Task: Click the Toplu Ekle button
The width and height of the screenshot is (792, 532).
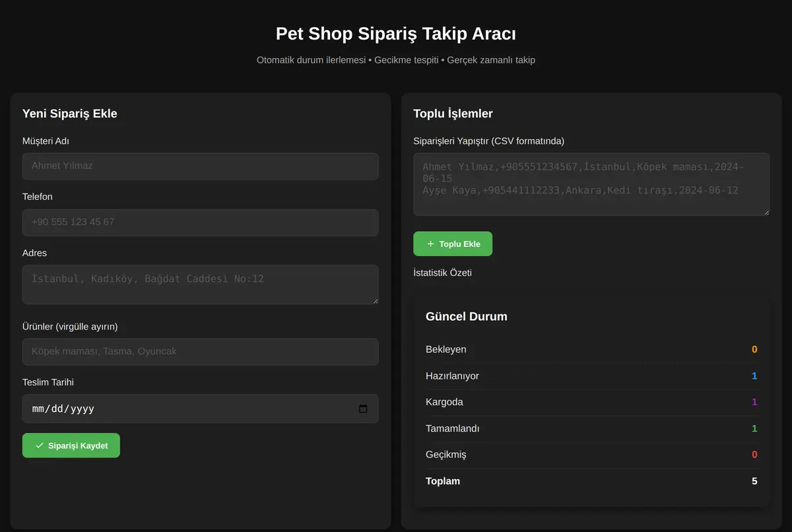Action: (453, 244)
